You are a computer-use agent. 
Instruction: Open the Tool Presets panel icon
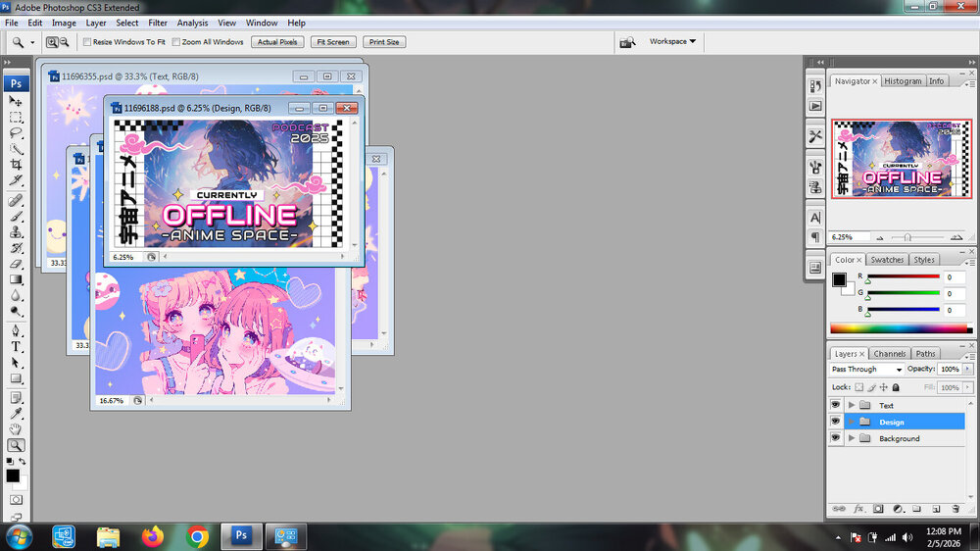point(815,136)
